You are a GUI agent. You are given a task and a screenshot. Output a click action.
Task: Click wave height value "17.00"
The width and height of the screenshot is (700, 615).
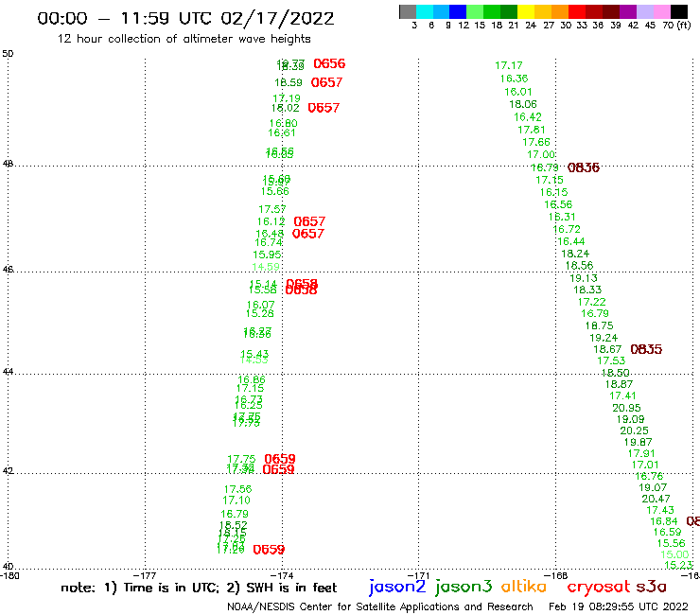[541, 154]
